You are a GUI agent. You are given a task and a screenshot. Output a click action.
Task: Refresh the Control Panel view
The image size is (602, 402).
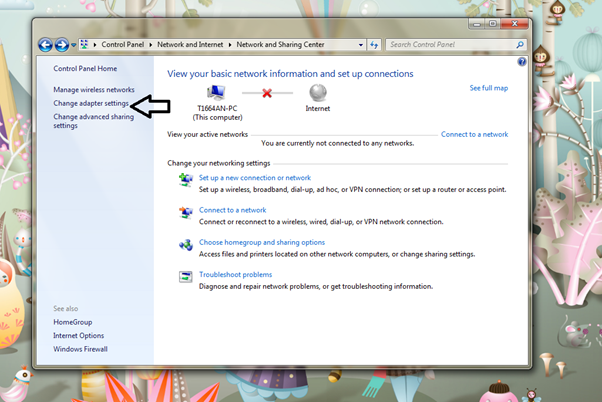[374, 45]
